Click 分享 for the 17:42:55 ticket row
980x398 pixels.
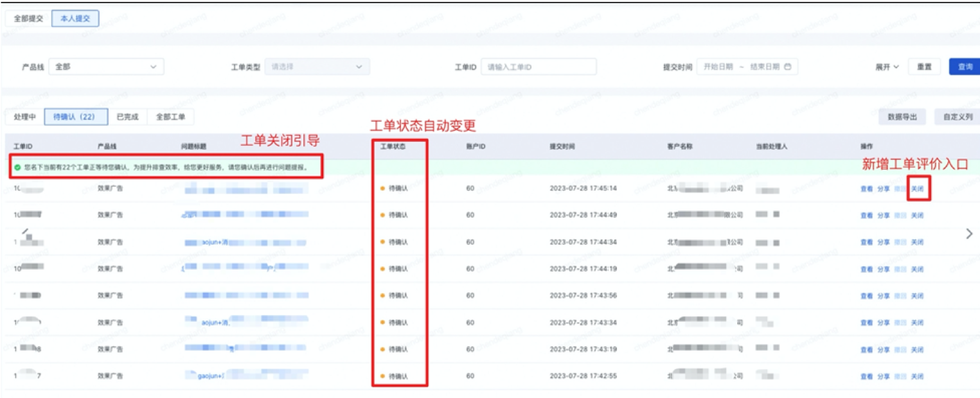click(884, 376)
